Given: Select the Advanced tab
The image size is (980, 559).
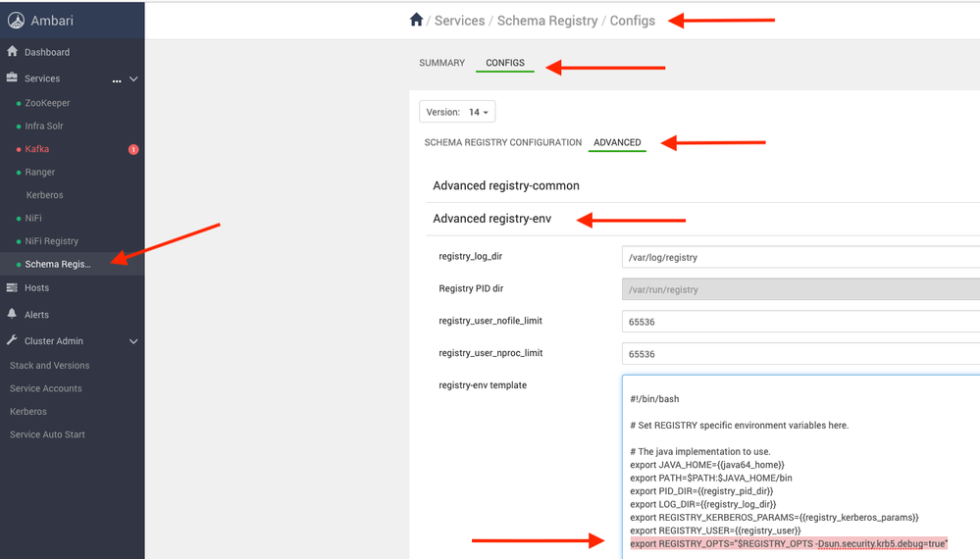Looking at the screenshot, I should pos(617,143).
